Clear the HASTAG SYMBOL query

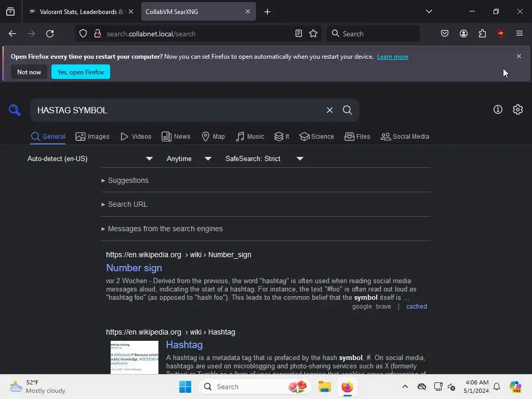click(329, 110)
